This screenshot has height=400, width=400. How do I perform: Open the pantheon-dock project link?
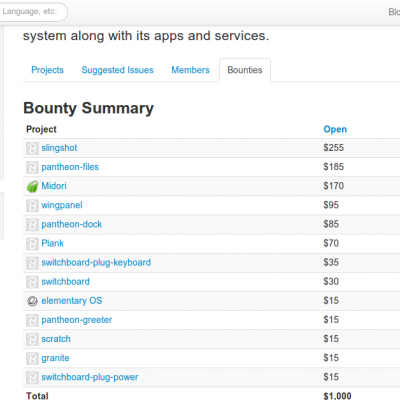coord(72,224)
